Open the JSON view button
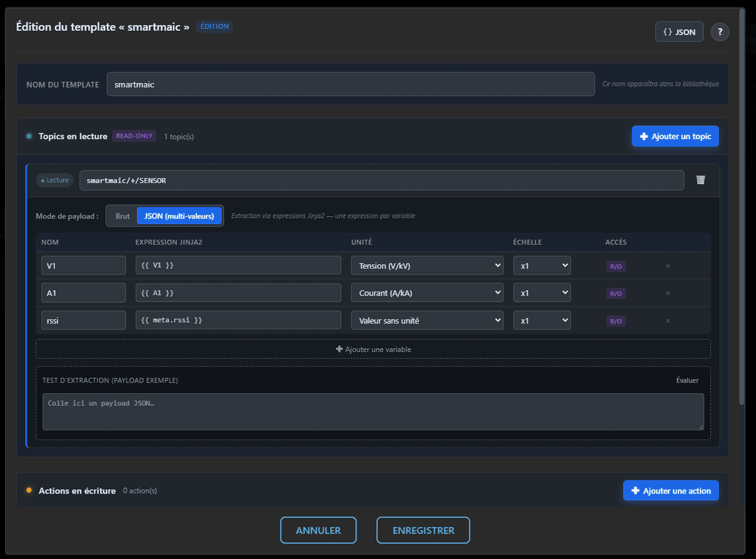 click(x=679, y=32)
